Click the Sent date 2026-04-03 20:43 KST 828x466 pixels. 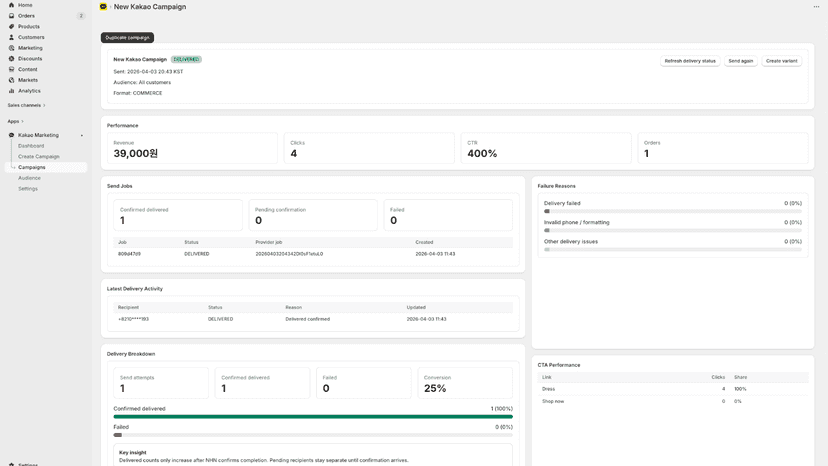point(148,71)
